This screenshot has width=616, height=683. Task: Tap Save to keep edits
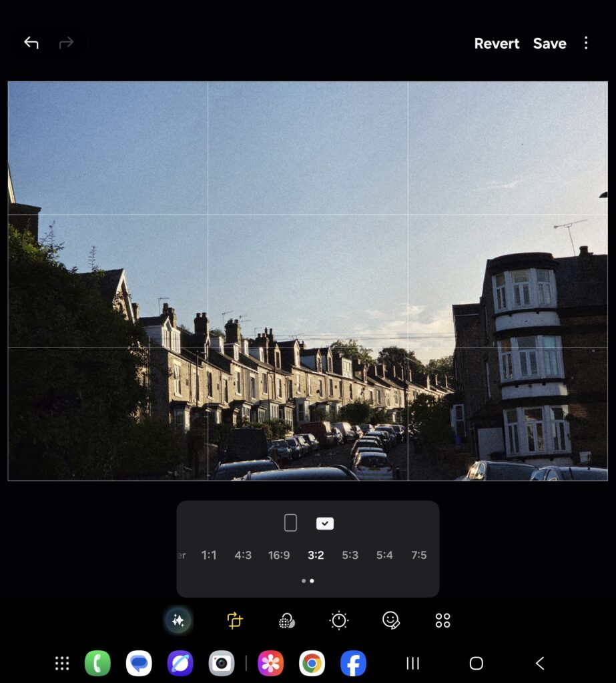pos(549,43)
